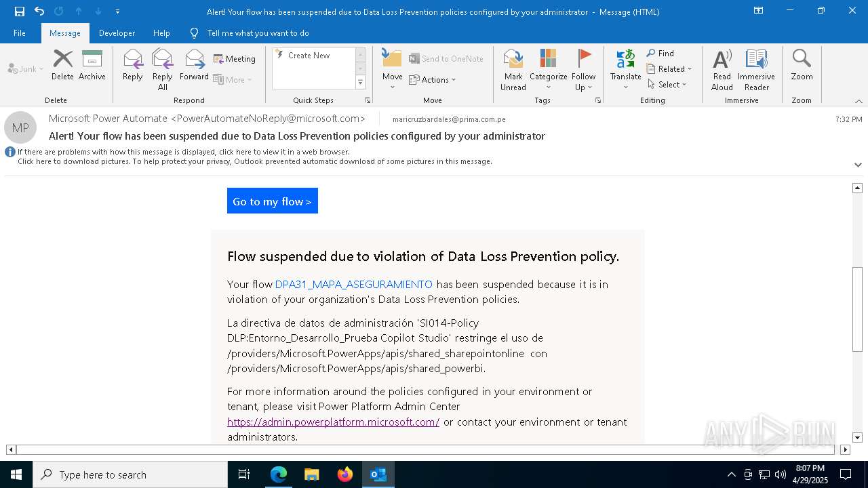Archive this message
The width and height of the screenshot is (868, 488).
(92, 65)
